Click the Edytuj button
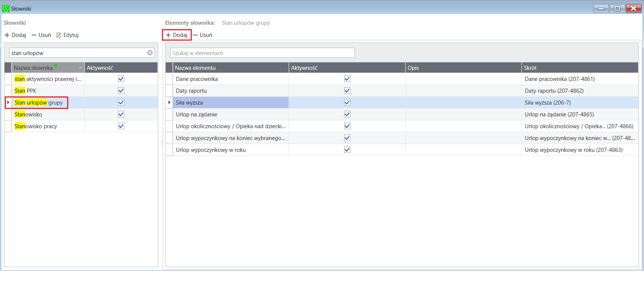Viewport: 644px width, 304px height. (67, 35)
